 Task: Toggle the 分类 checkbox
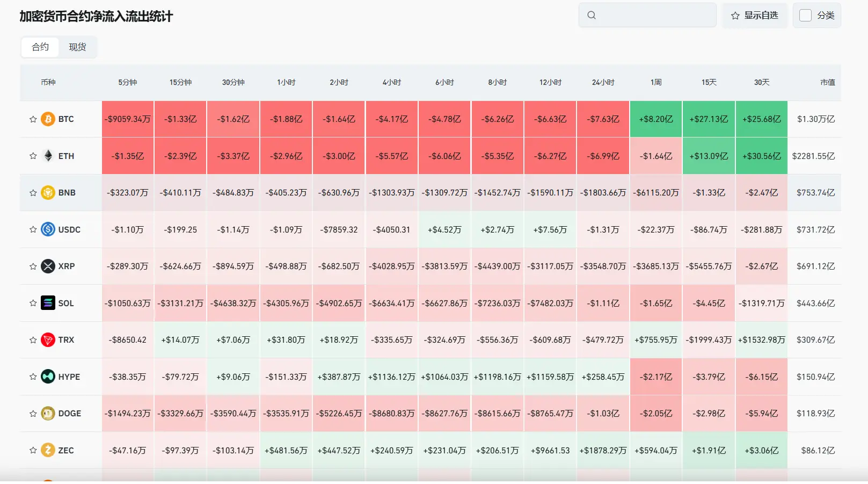click(805, 15)
